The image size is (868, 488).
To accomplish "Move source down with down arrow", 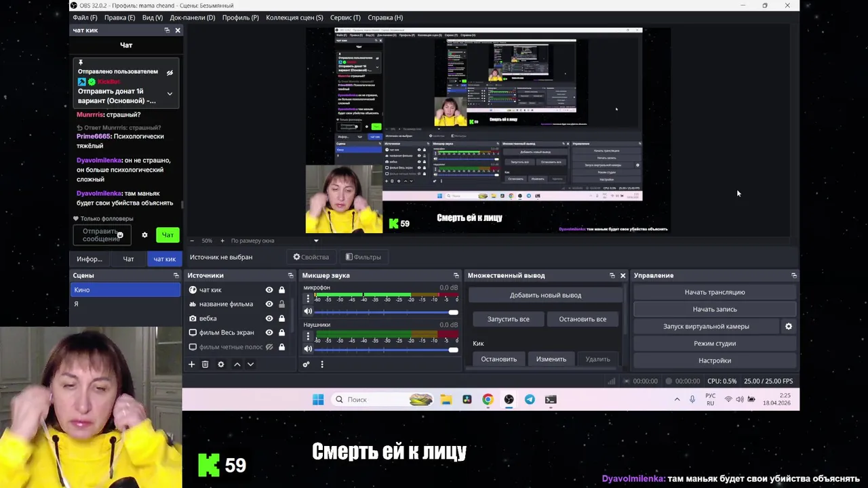I will 250,365.
